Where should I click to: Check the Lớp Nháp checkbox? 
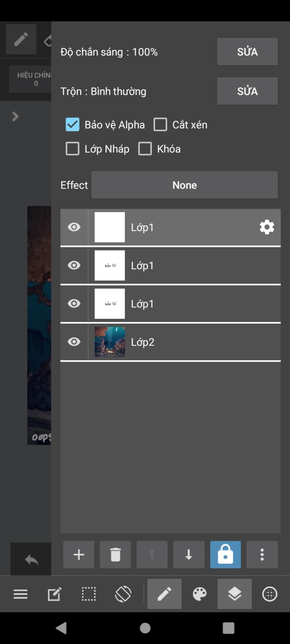(72, 149)
